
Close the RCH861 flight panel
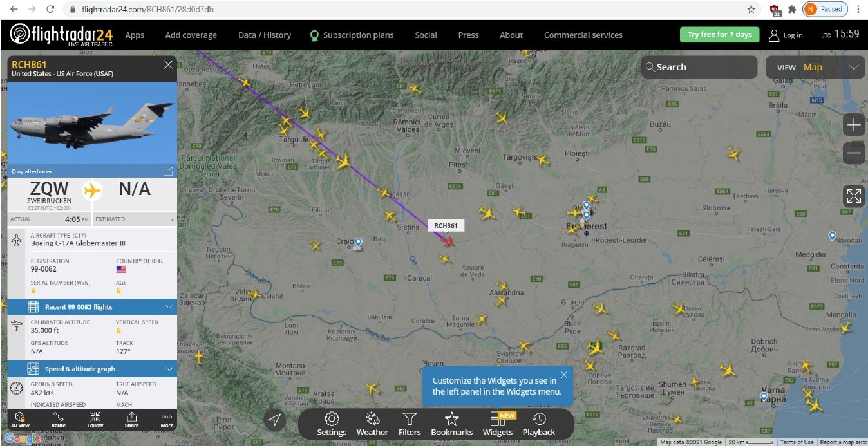point(168,64)
